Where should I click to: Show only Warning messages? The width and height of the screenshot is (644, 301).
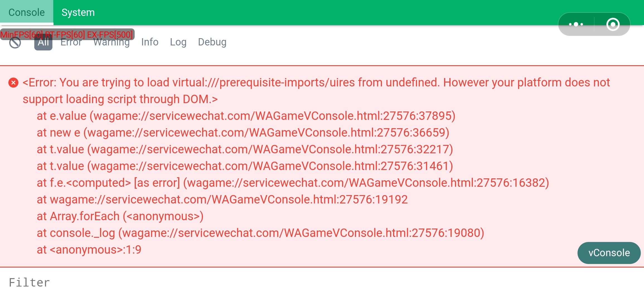click(x=112, y=43)
